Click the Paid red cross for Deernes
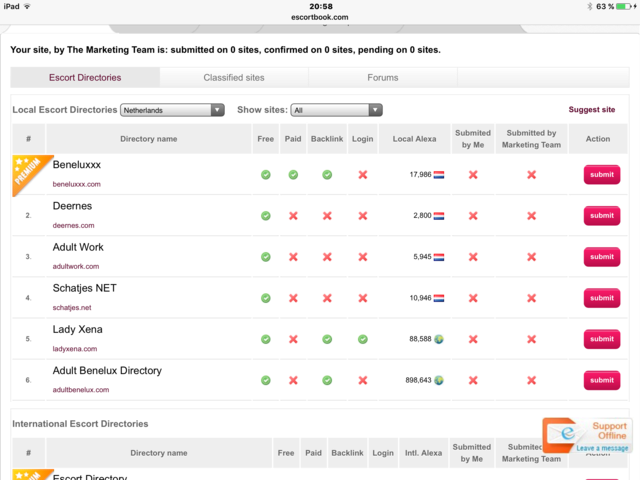This screenshot has width=640, height=480. coord(293,216)
